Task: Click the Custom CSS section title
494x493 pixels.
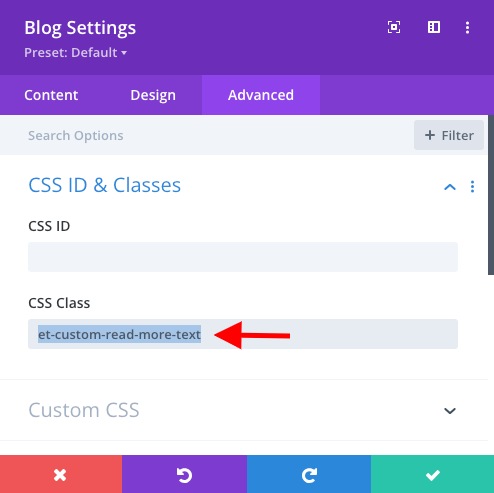Action: pos(84,410)
